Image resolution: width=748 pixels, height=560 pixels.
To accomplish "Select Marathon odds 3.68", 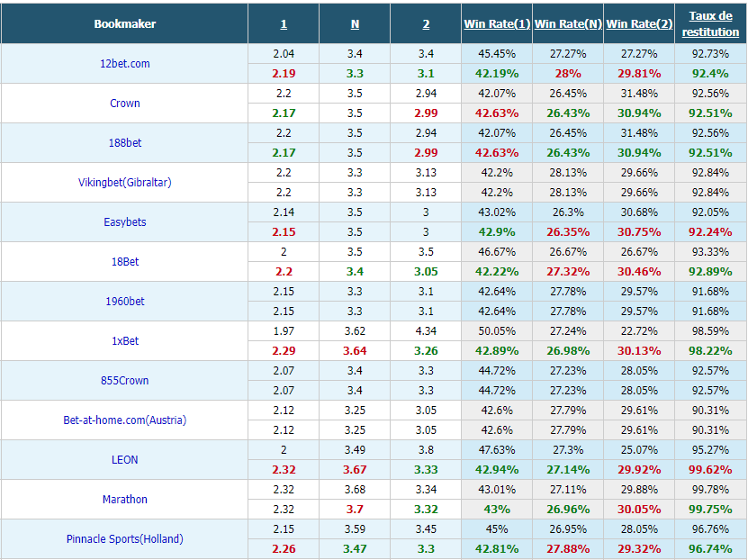I will [355, 490].
